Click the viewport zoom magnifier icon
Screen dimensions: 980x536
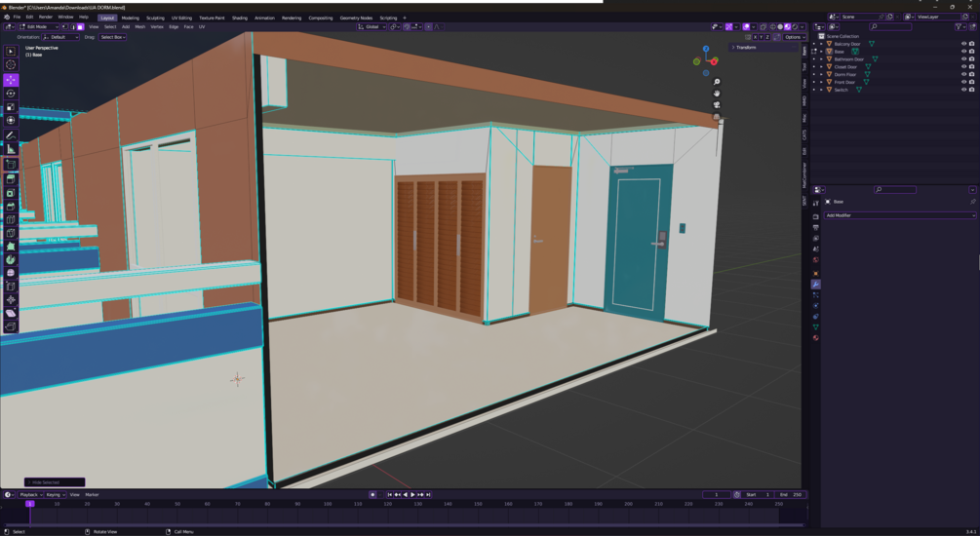717,82
